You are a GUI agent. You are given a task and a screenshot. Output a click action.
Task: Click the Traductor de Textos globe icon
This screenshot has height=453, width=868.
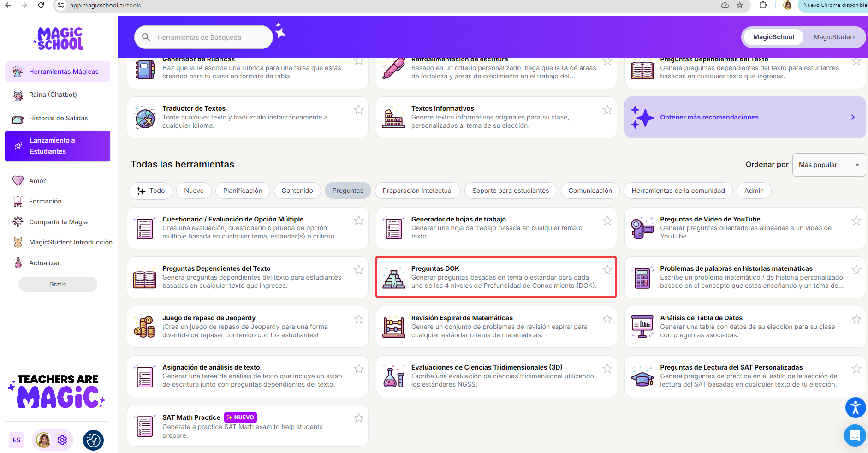(x=145, y=118)
